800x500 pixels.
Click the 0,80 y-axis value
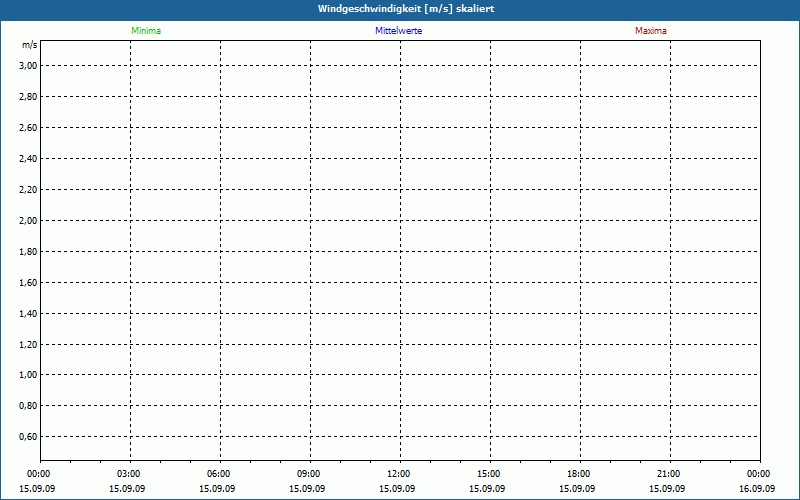(x=28, y=406)
